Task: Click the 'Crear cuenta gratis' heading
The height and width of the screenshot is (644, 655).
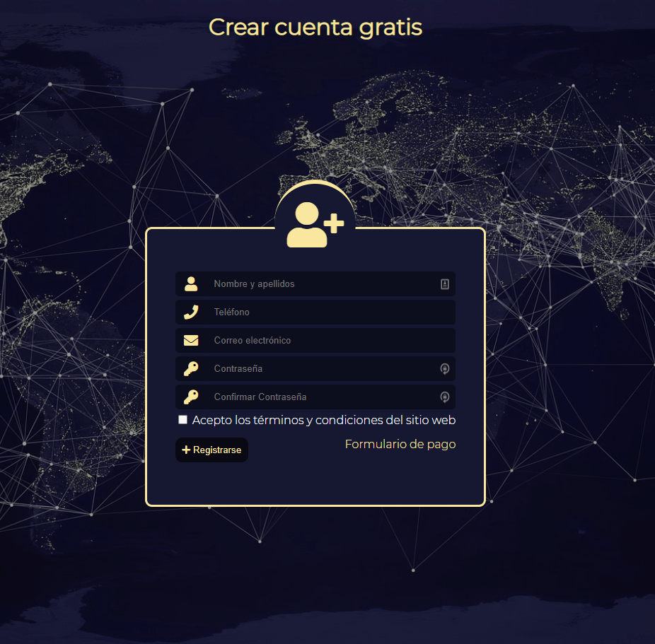Action: click(315, 28)
